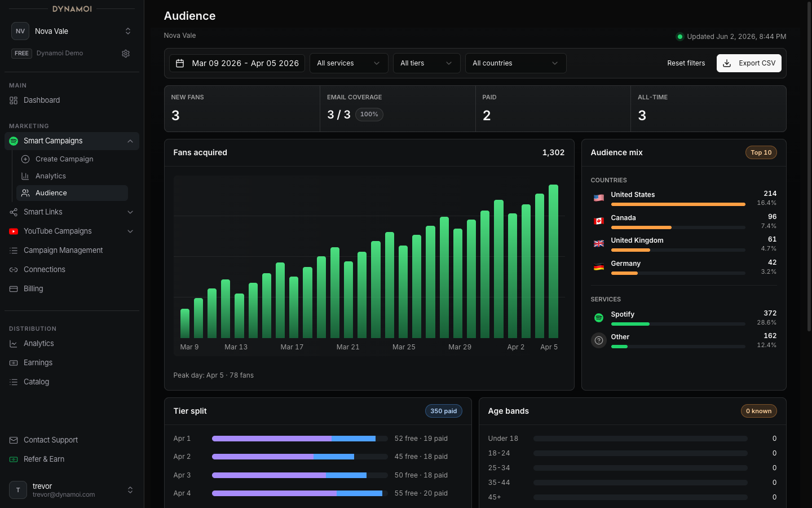Screen dimensions: 812x508
Task: Click the list icon beside Catalog
Action: tap(14, 382)
